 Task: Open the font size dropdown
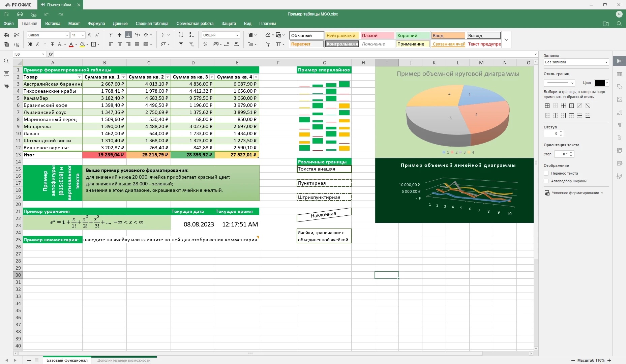pyautogui.click(x=83, y=35)
